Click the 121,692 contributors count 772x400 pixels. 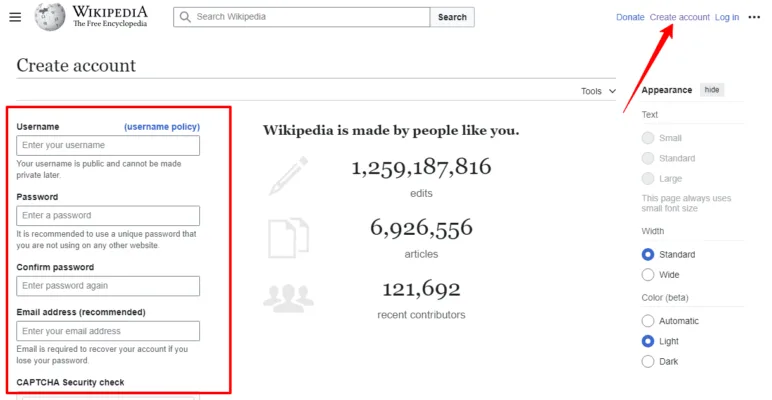coord(421,289)
